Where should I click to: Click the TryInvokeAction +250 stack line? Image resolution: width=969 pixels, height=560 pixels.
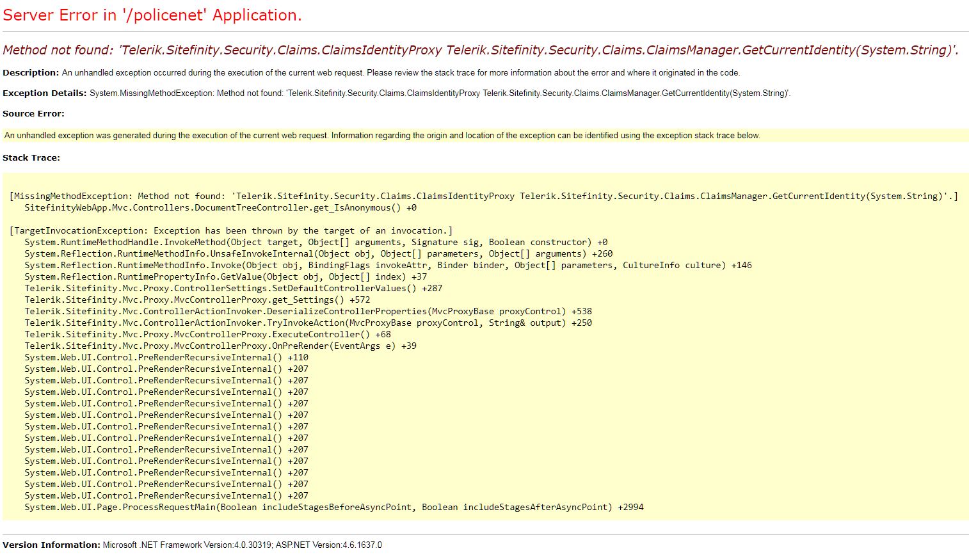pos(308,323)
